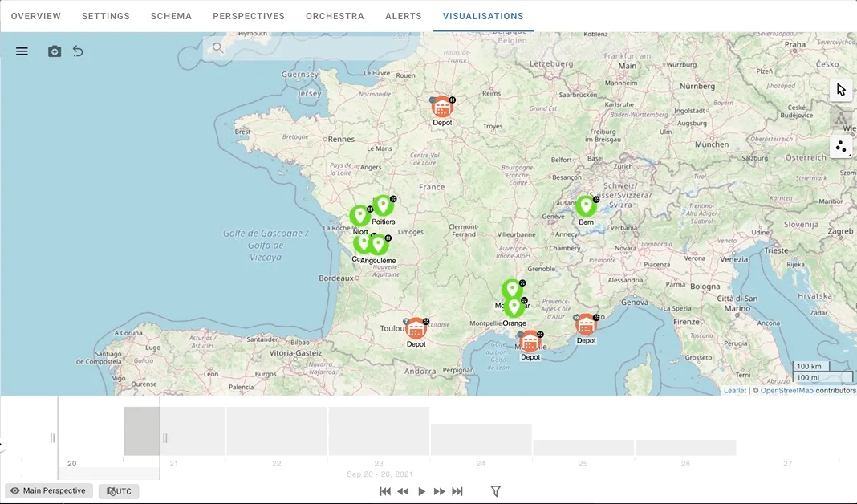This screenshot has height=504, width=857.
Task: Click the timeline bar for day 24
Action: (x=481, y=439)
